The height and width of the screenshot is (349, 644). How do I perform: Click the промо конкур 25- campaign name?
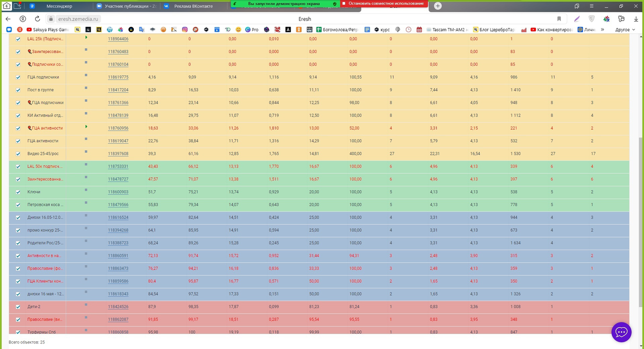pyautogui.click(x=45, y=230)
